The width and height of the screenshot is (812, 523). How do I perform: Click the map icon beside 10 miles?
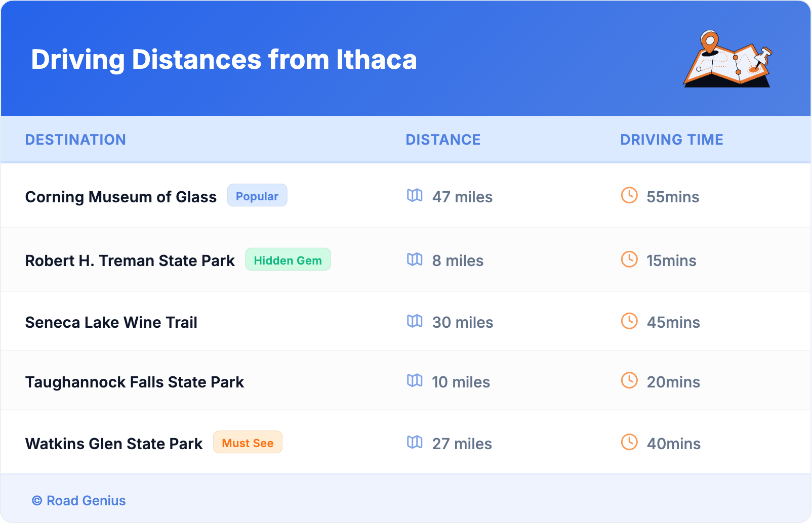[415, 380]
